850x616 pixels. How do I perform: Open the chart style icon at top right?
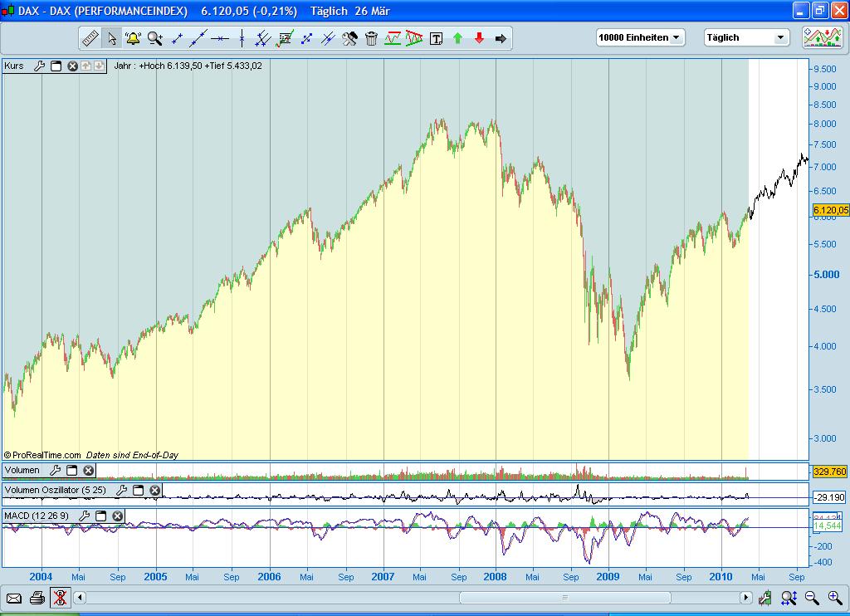823,37
